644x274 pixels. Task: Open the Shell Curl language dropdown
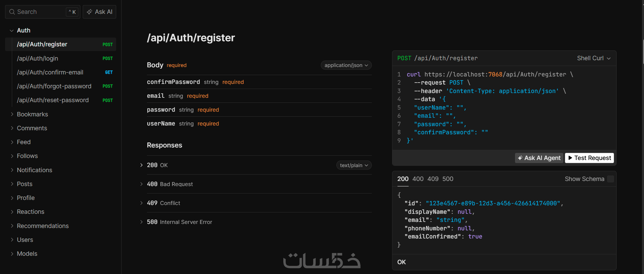pos(594,58)
